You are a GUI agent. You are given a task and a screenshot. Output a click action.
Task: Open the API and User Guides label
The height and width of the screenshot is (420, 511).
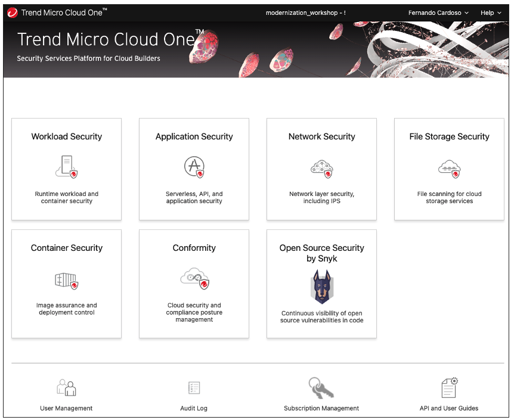(x=449, y=408)
